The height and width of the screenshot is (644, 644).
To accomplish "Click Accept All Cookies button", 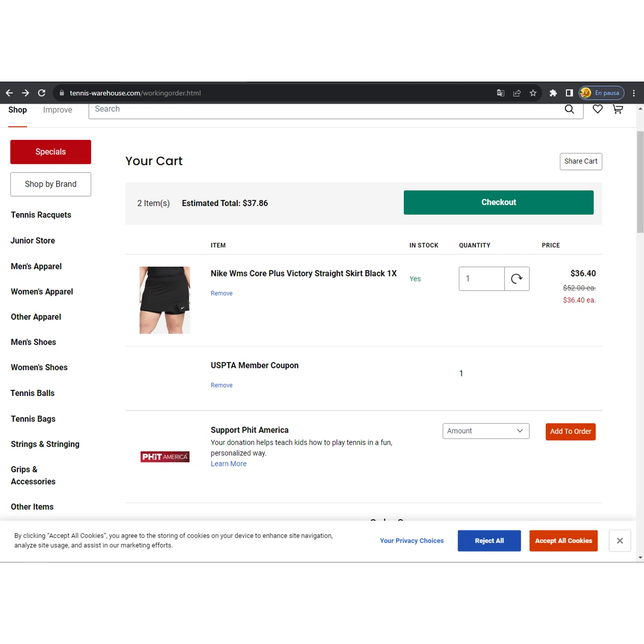I will (563, 541).
